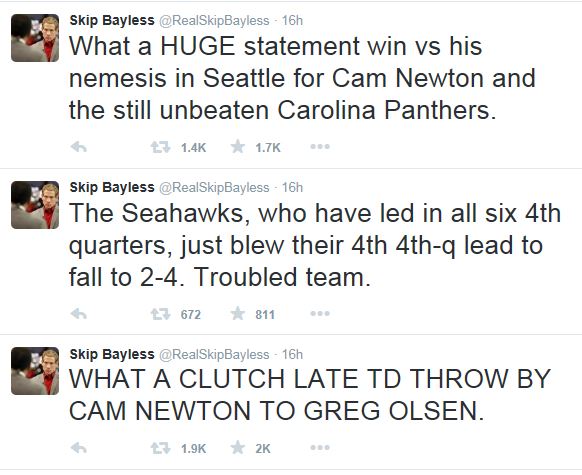Open Skip Bayless avatar on Greg Olsen tweet
Screen dimensions: 582x475
(x=35, y=371)
